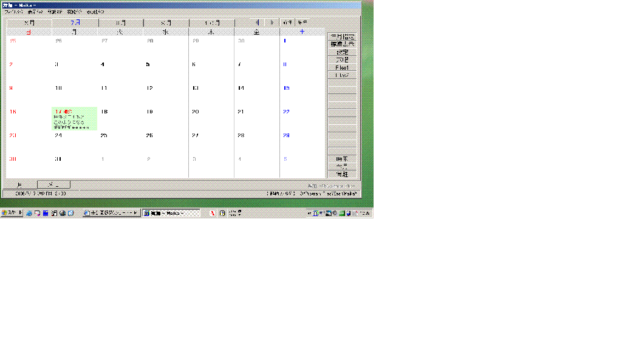The height and width of the screenshot is (364, 622).
Task: Select the 7月 month tab
Action: point(75,22)
